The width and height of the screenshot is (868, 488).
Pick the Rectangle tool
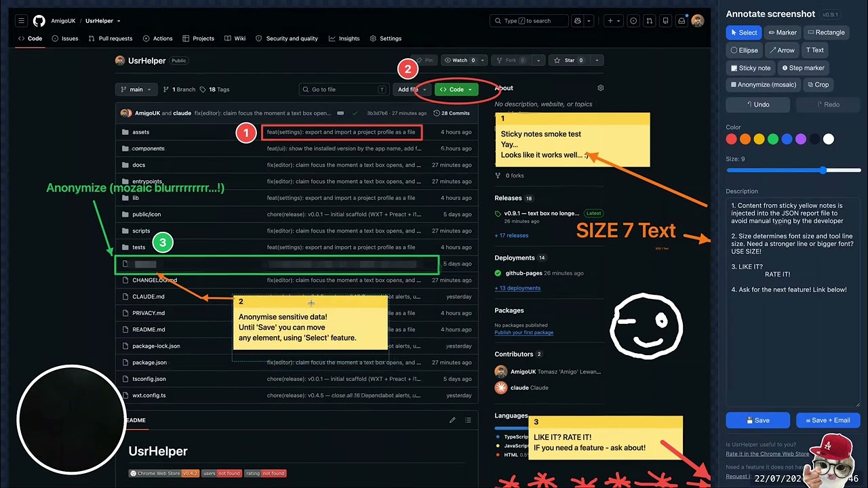coord(825,33)
